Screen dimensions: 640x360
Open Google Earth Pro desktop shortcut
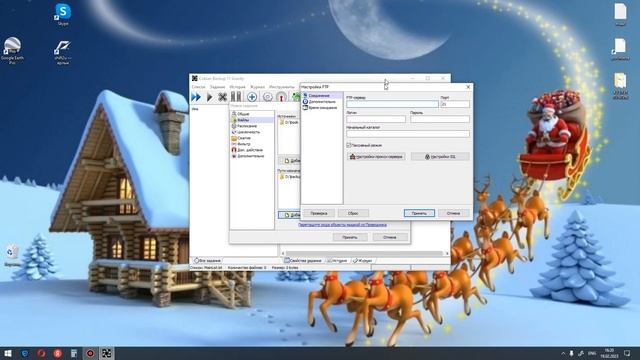click(x=12, y=51)
